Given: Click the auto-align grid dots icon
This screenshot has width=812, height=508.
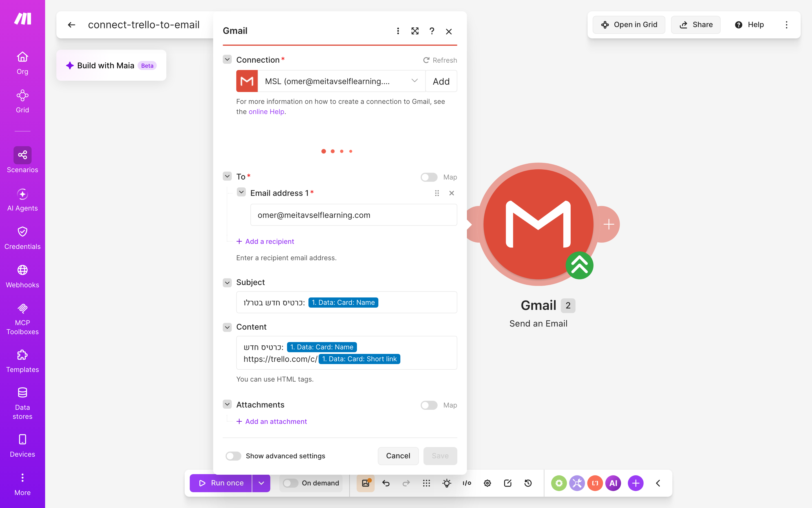Looking at the screenshot, I should coord(427,483).
